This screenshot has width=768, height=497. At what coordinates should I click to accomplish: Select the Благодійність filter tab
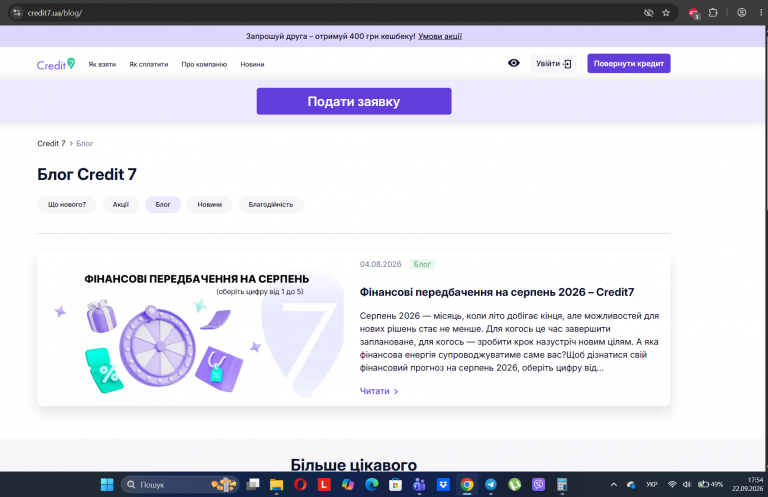click(x=271, y=205)
